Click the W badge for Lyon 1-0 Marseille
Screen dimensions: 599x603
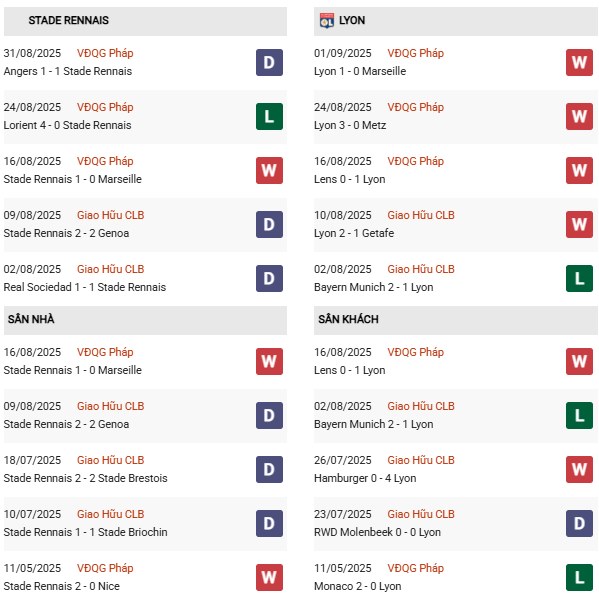coord(579,62)
